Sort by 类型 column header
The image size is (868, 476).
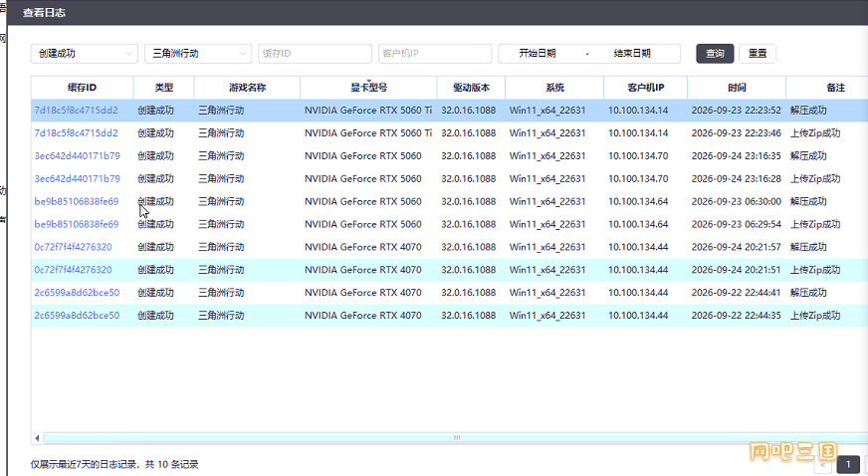click(x=164, y=88)
